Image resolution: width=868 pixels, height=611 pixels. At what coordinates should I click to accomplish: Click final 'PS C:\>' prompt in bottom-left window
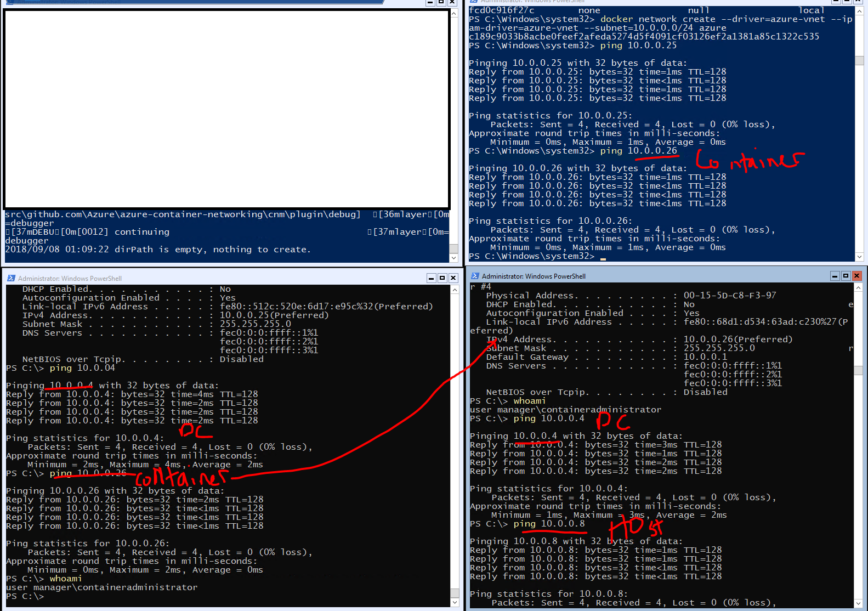coord(25,596)
